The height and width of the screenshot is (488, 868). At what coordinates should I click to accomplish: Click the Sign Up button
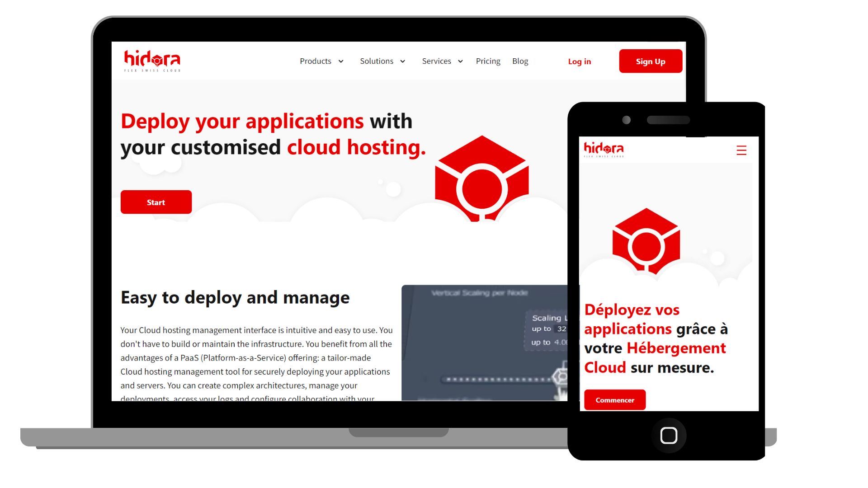(x=651, y=61)
